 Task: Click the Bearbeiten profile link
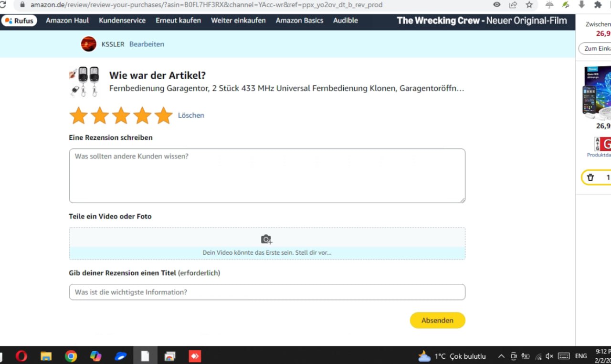coord(147,44)
